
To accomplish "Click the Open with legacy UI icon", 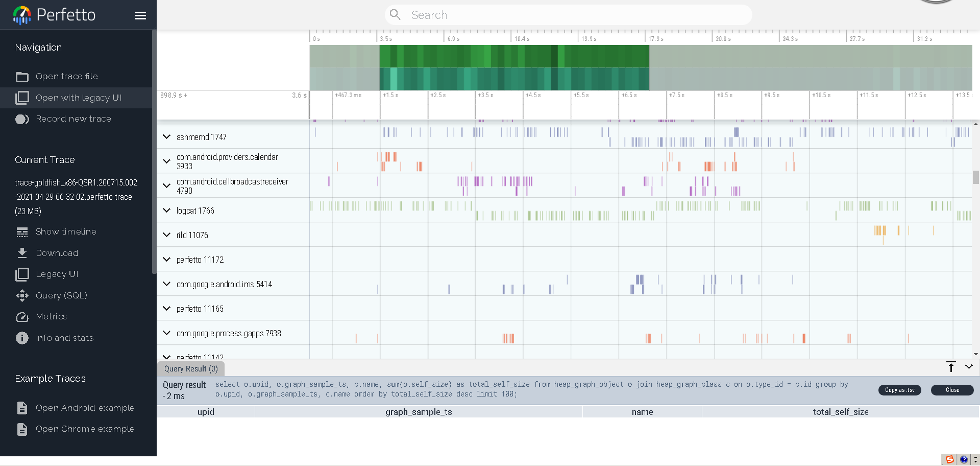I will 22,98.
